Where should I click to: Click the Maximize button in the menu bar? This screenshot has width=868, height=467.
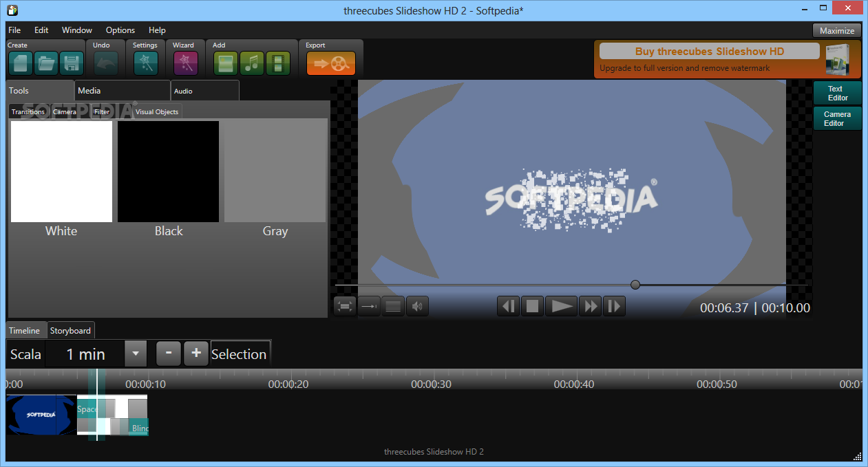tap(837, 30)
